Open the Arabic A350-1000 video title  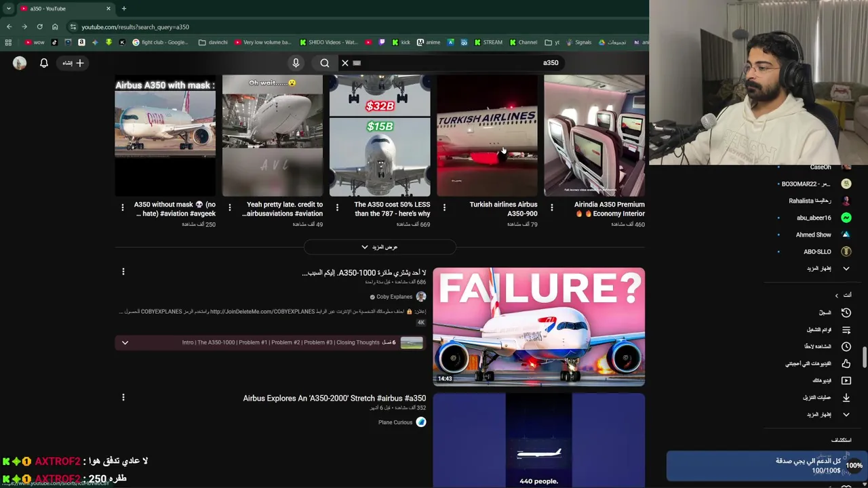pyautogui.click(x=364, y=272)
